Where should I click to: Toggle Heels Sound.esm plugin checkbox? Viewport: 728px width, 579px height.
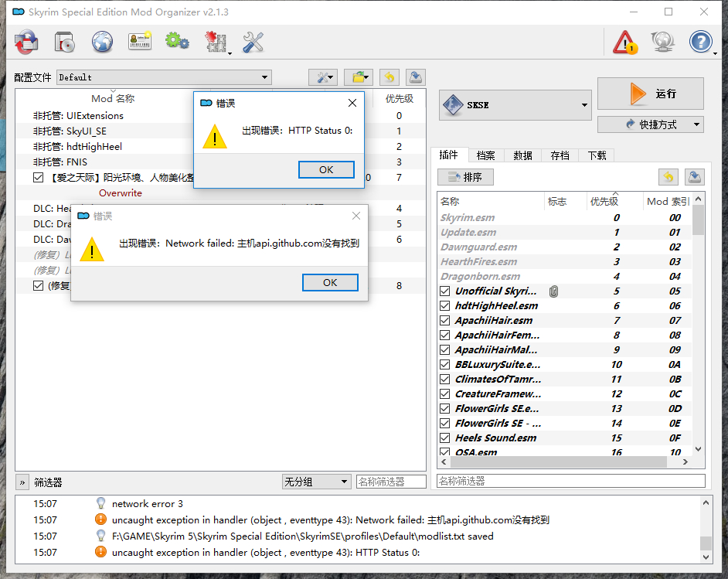pyautogui.click(x=445, y=438)
